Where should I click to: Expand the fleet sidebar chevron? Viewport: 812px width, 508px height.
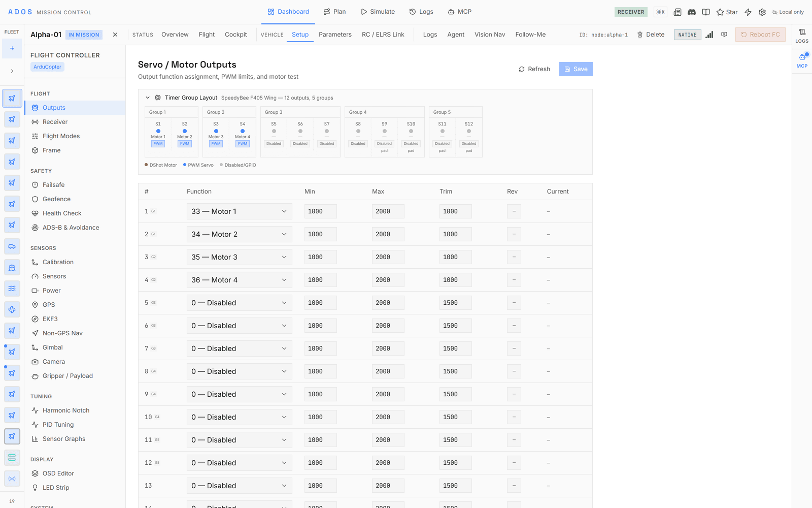12,71
